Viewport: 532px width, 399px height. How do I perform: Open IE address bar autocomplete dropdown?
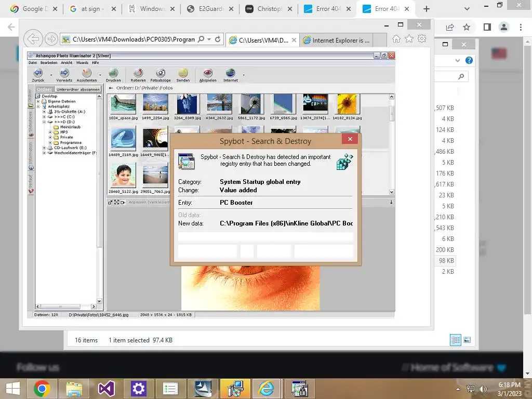click(209, 39)
